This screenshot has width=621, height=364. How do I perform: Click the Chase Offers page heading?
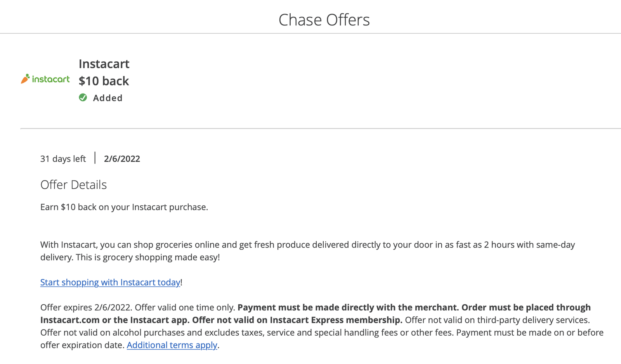(x=324, y=20)
